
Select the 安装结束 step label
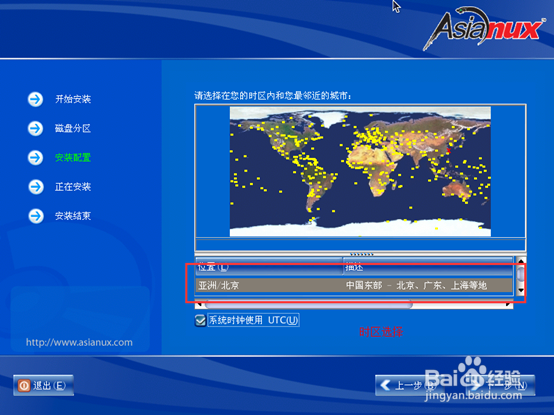tap(73, 216)
